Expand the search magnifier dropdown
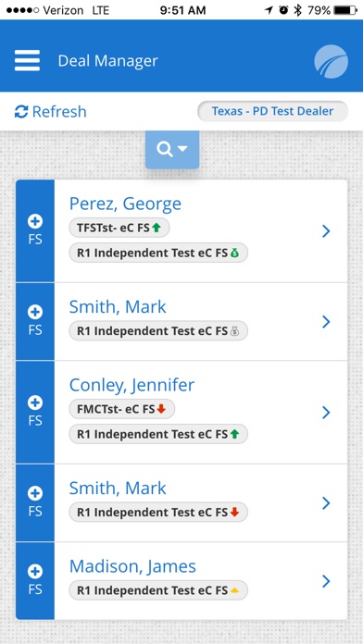The image size is (363, 644). (x=172, y=150)
